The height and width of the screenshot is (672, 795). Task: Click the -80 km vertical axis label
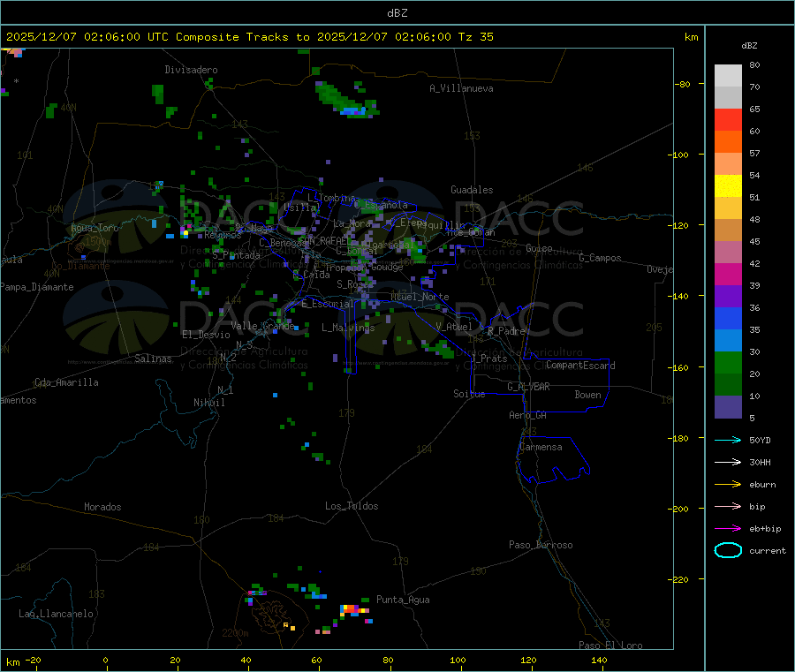pyautogui.click(x=683, y=84)
